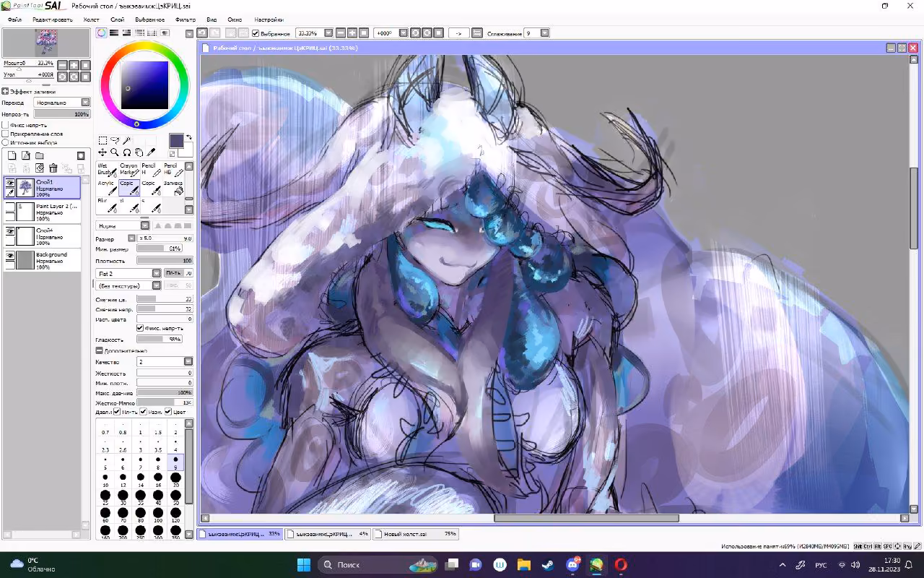Show the RGB sliders panel

[x=114, y=33]
